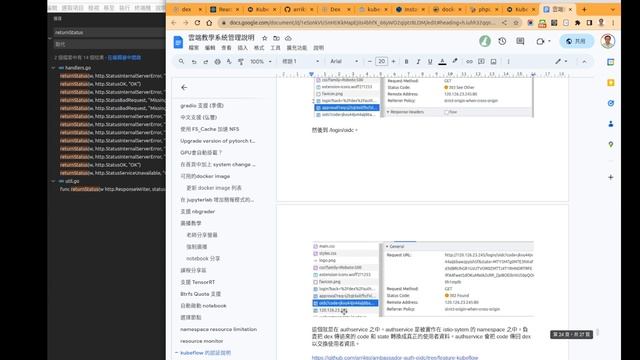Reload the browser page
Image resolution: width=640 pixels, height=360 pixels.
point(198,23)
